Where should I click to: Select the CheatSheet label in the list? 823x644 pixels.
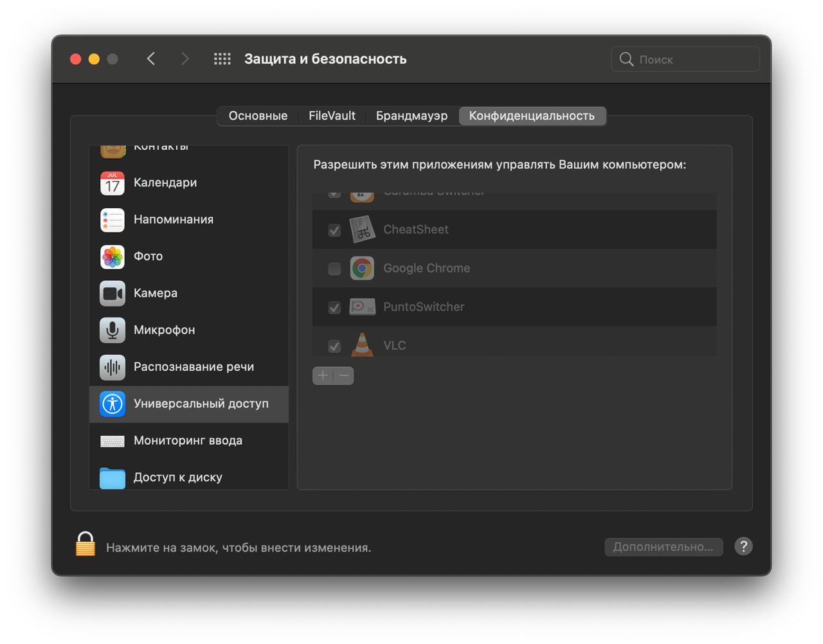click(x=416, y=229)
